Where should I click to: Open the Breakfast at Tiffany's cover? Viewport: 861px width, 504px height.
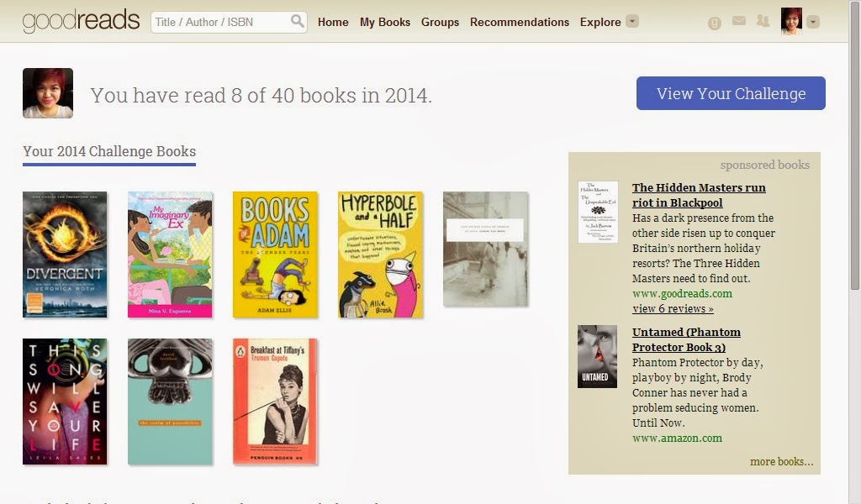click(x=275, y=402)
